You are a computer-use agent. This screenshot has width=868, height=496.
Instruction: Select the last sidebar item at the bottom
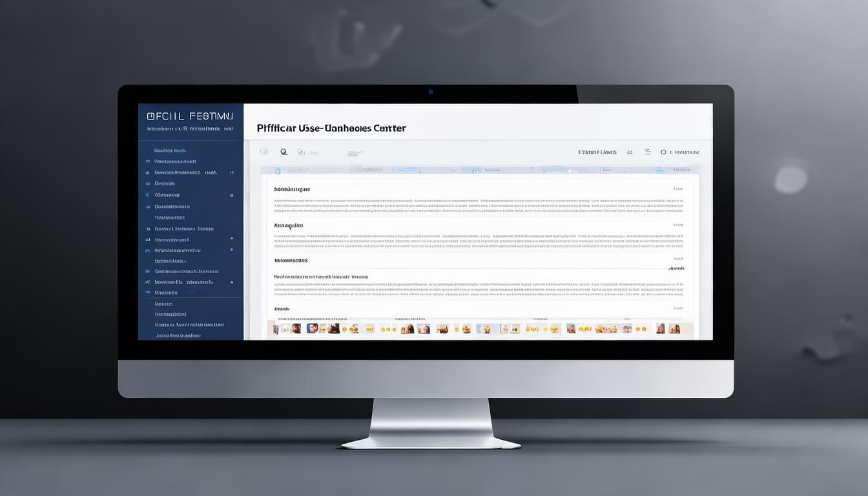pos(178,336)
